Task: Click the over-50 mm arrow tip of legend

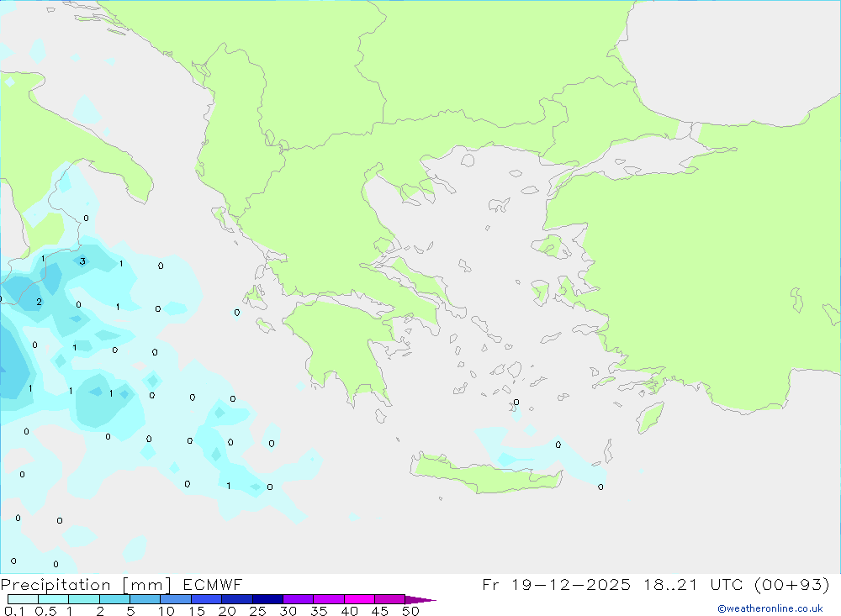Action: pos(420,600)
